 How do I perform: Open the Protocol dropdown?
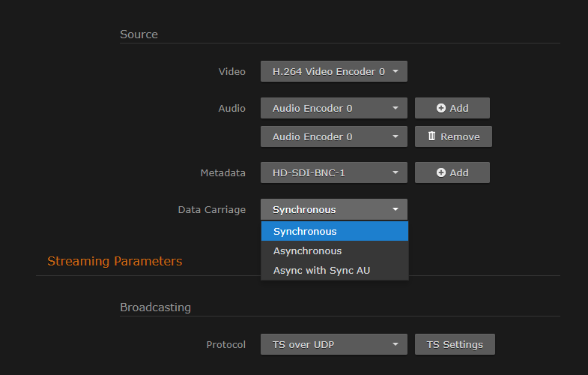(x=333, y=345)
